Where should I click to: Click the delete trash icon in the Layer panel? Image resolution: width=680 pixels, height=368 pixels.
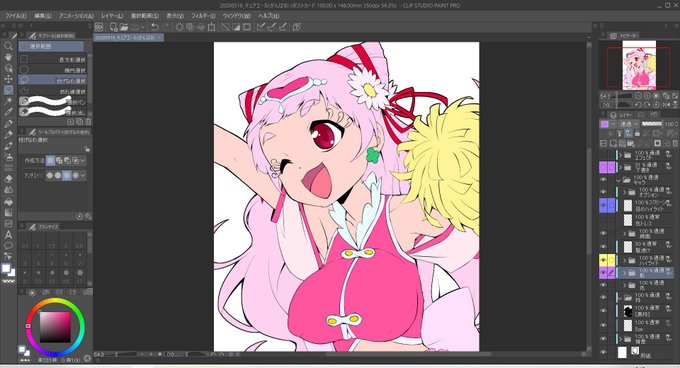tap(675, 143)
